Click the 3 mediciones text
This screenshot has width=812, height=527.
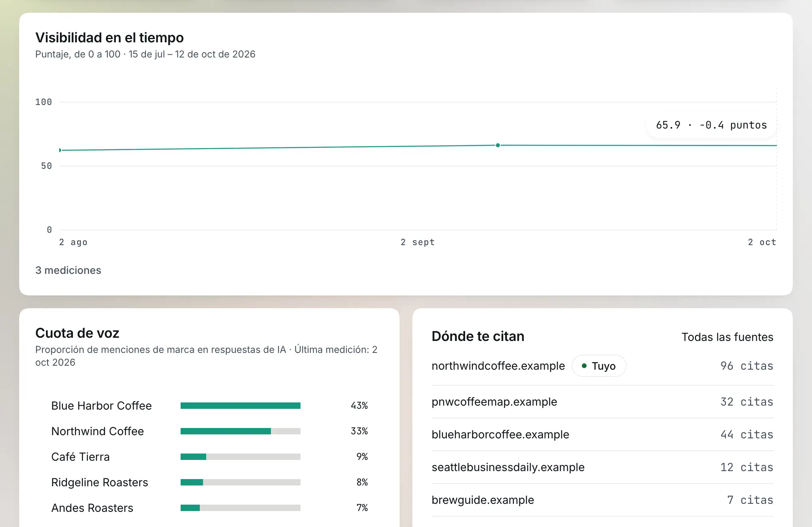68,270
